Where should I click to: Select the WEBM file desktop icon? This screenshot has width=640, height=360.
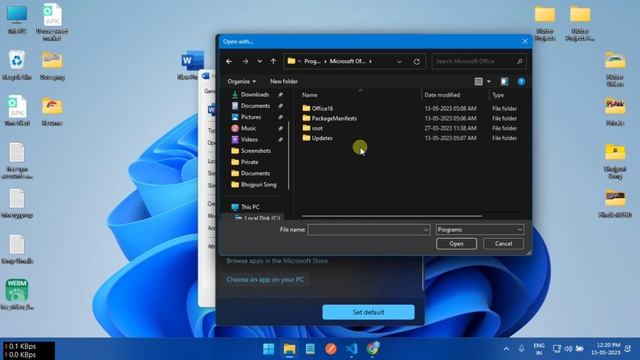click(x=17, y=294)
